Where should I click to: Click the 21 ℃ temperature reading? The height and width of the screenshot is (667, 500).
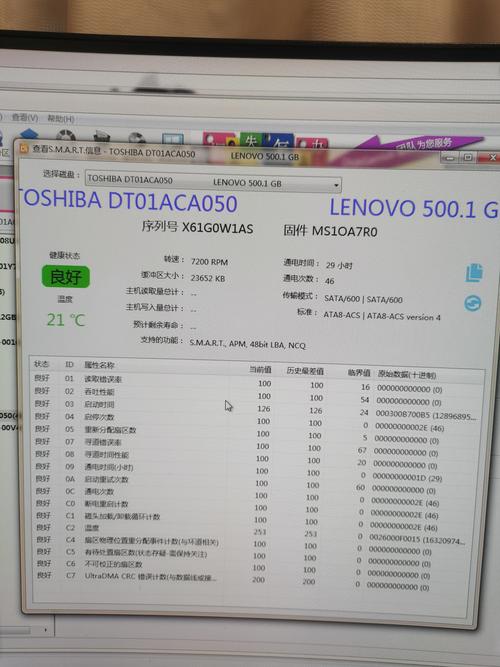tap(66, 320)
